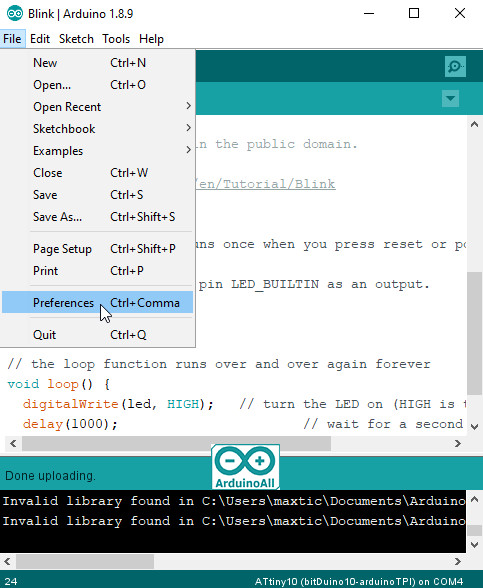Choose Open... from the File menu
This screenshot has height=588, width=483.
98,85
